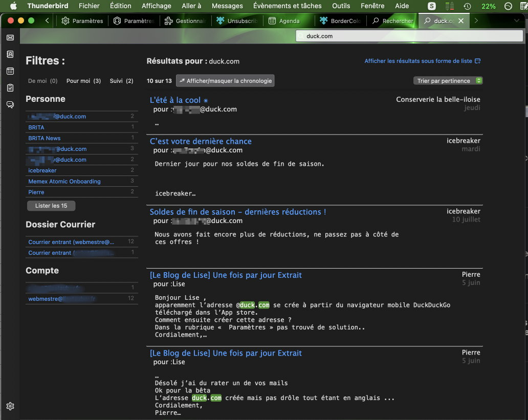
Task: Open the Calendar sidebar icon
Action: [10, 71]
